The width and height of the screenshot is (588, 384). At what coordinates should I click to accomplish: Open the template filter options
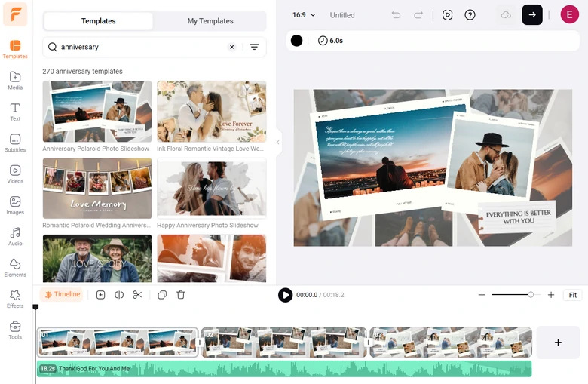click(254, 47)
